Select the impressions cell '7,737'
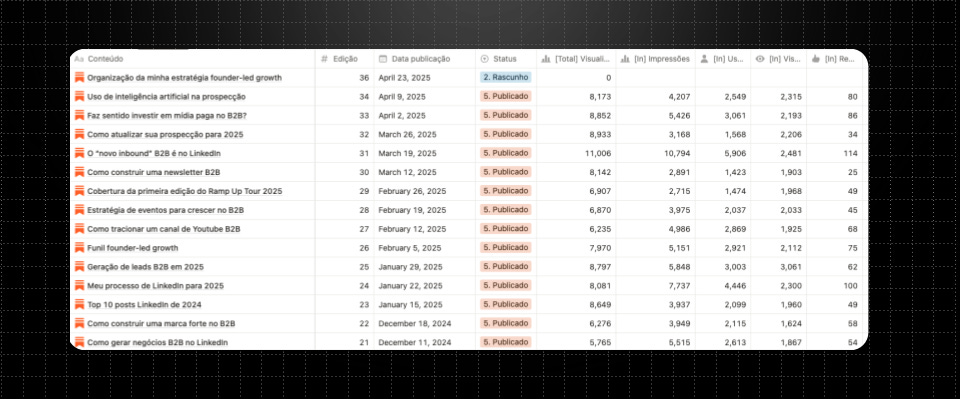This screenshot has width=960, height=399. tap(655, 286)
